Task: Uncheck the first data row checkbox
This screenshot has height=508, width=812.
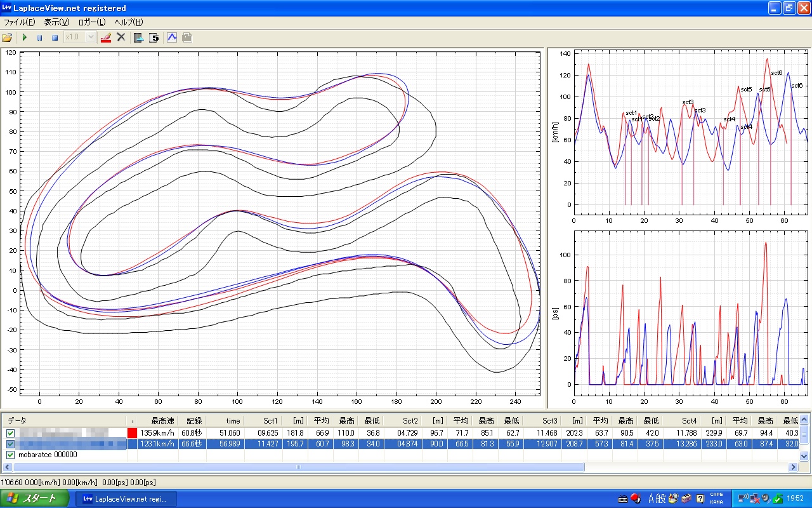Action: point(10,433)
